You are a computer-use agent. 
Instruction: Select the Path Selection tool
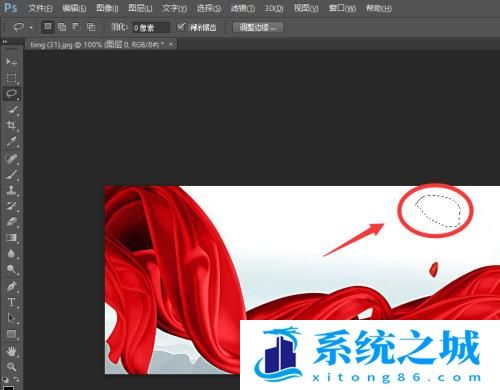pos(11,318)
